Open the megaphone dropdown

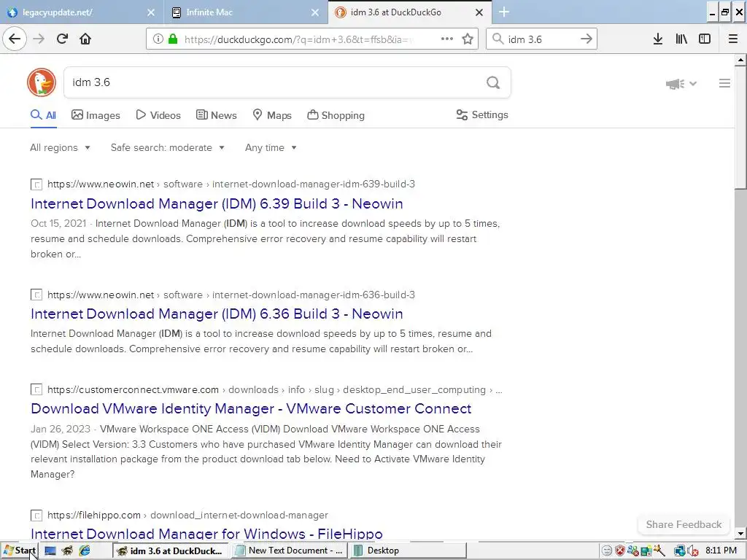[681, 84]
